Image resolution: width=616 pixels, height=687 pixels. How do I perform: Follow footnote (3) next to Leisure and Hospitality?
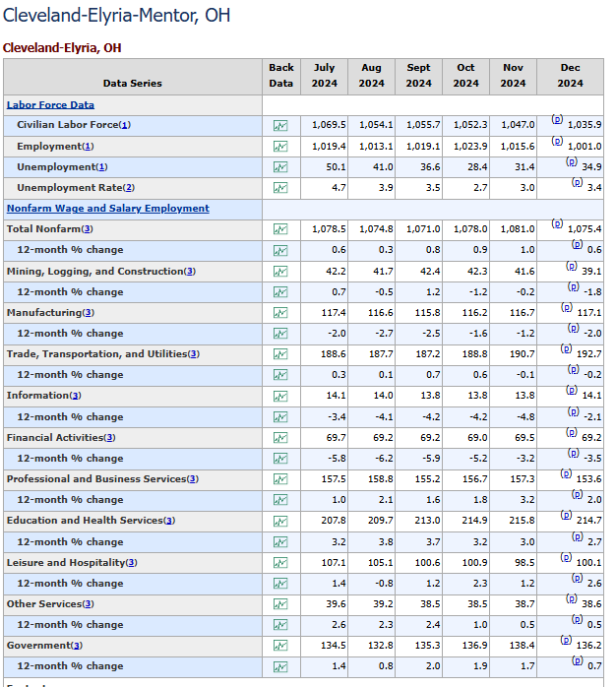(x=132, y=563)
